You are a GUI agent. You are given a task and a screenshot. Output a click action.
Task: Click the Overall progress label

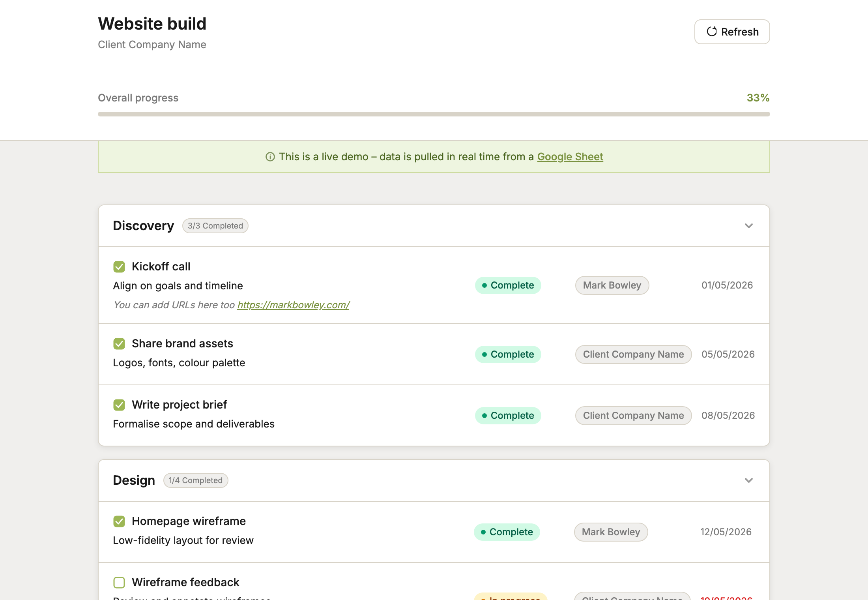coord(138,98)
